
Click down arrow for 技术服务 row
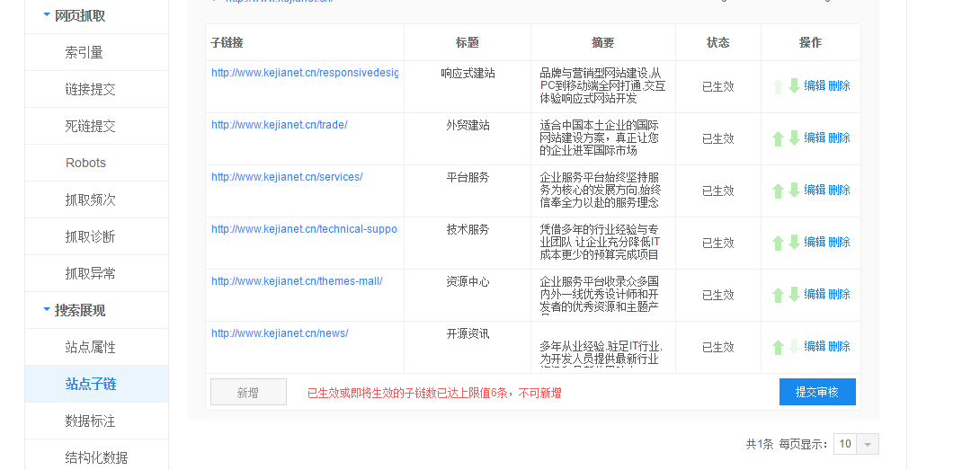point(794,243)
